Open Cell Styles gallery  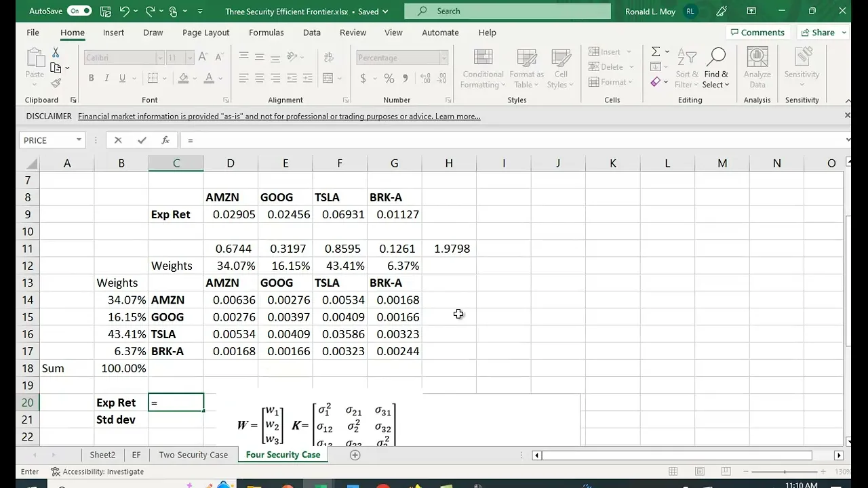coord(561,68)
